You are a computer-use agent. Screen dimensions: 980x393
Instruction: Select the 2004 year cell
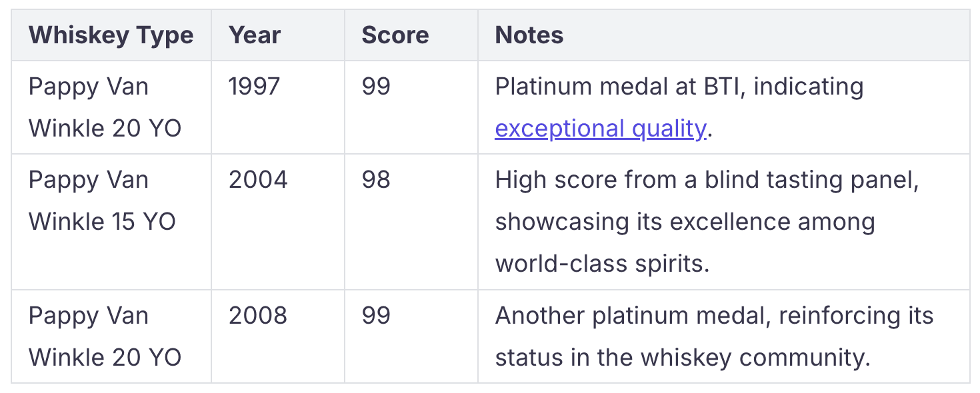point(258,181)
